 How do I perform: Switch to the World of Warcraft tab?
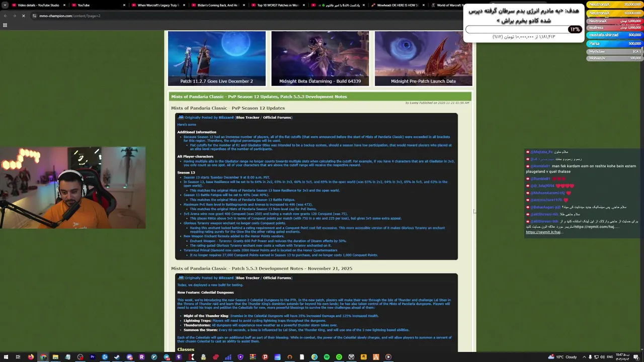(448, 5)
